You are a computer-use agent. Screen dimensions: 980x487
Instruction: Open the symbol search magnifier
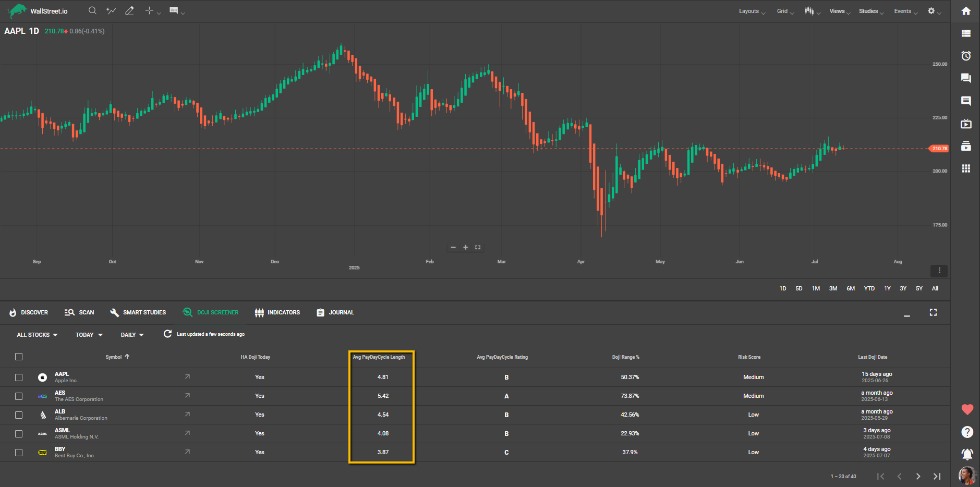coord(92,10)
